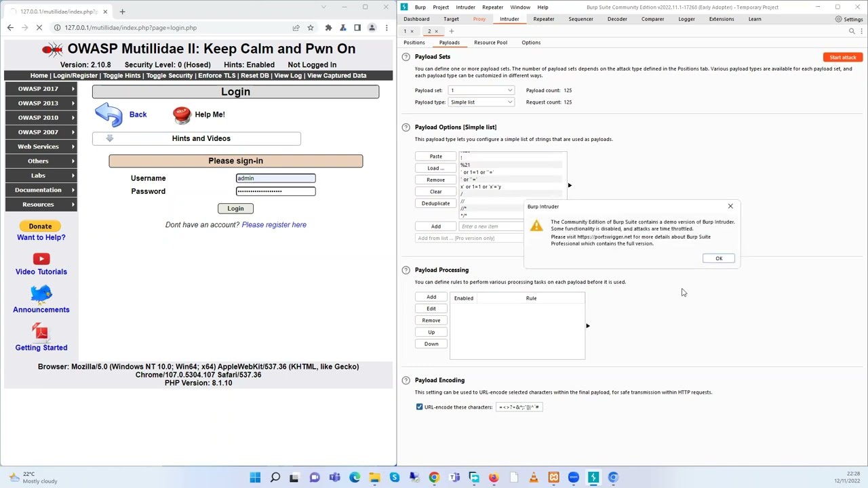Expand the Labs sidebar menu

click(41, 176)
